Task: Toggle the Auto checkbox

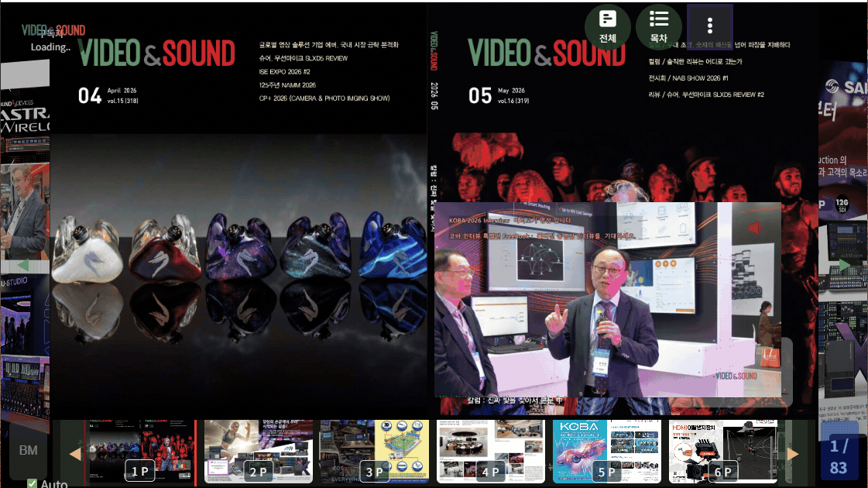Action: click(32, 483)
